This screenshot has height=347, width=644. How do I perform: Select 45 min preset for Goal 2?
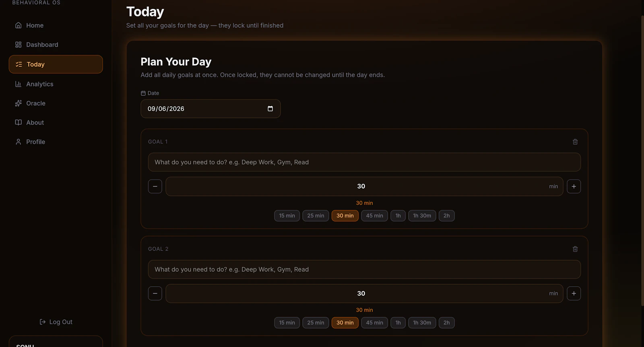coord(375,322)
